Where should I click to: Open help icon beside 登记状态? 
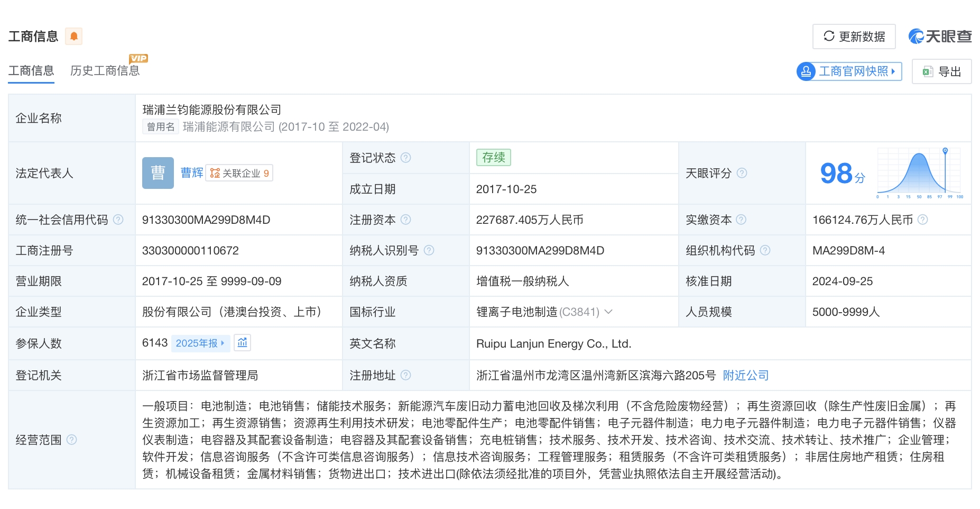click(405, 158)
